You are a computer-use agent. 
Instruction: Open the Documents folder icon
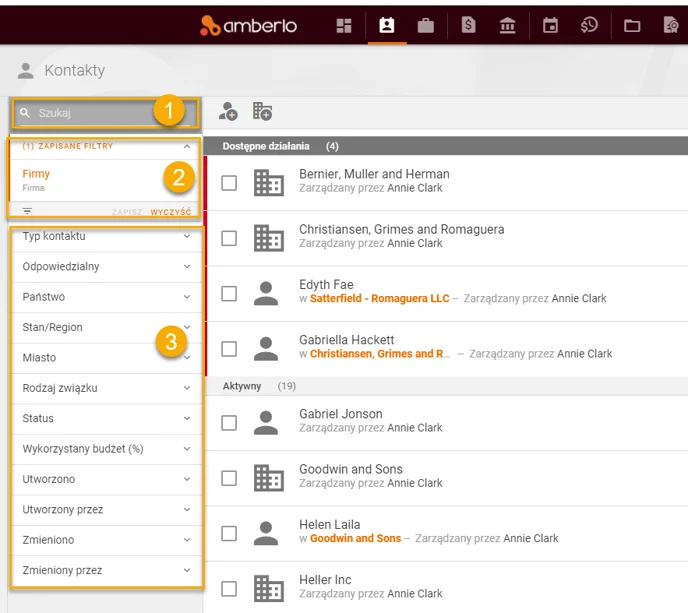tap(632, 26)
